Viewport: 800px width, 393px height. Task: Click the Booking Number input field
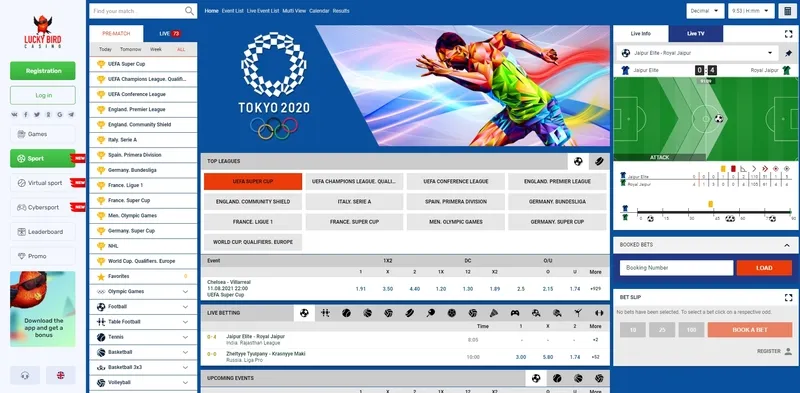[x=677, y=268]
